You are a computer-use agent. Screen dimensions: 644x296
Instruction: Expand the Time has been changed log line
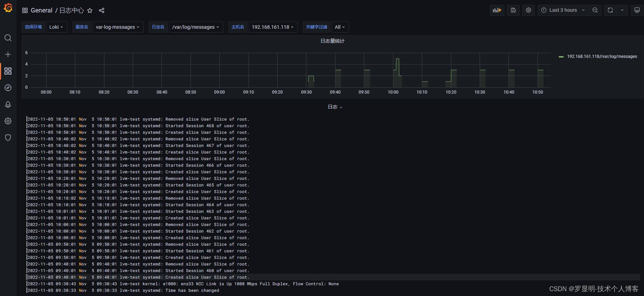point(333,290)
